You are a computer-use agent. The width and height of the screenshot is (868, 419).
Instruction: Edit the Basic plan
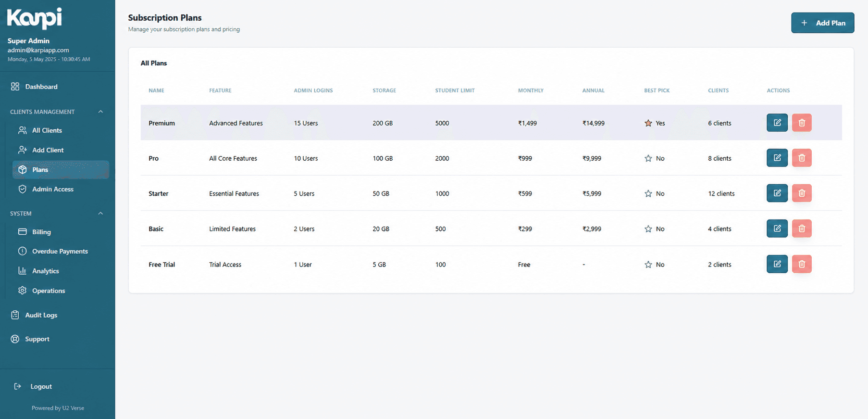[x=777, y=229]
